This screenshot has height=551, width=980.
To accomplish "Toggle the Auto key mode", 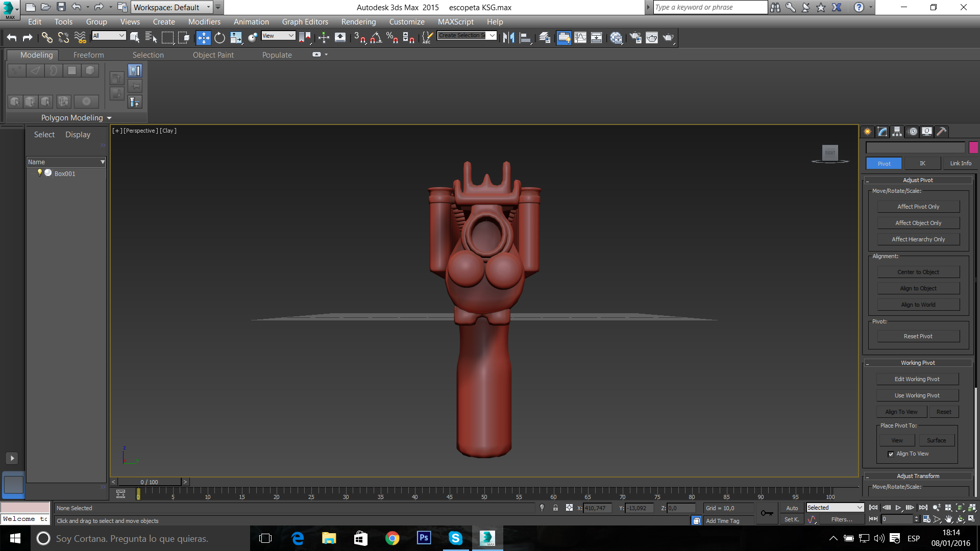I will click(x=792, y=508).
